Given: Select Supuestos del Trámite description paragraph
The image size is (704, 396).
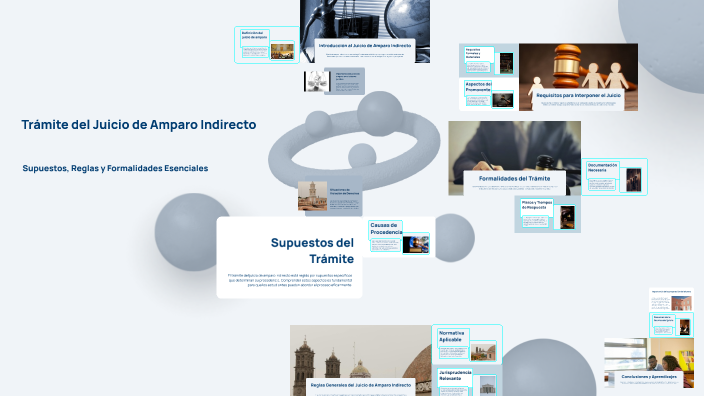Looking at the screenshot, I should [290, 280].
